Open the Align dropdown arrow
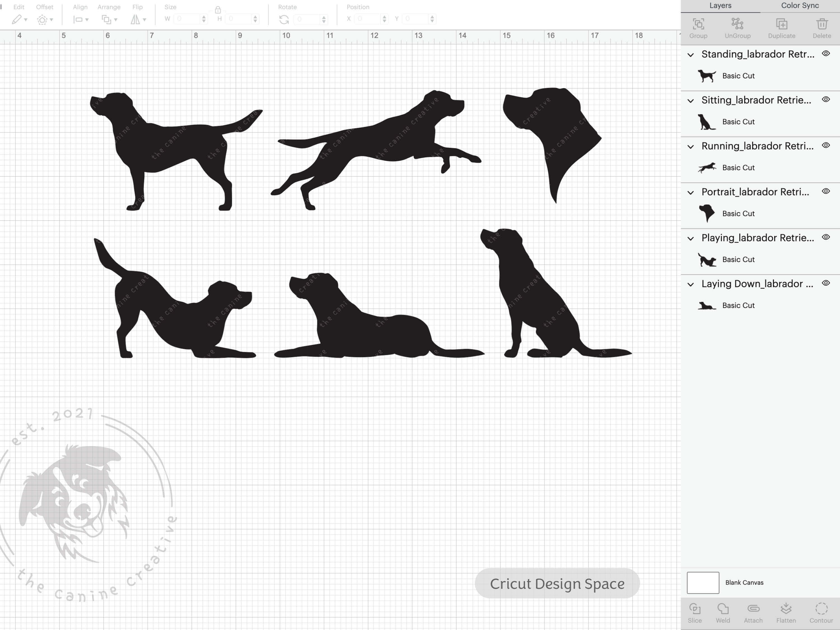Screen dimensions: 840x630 pyautogui.click(x=87, y=20)
